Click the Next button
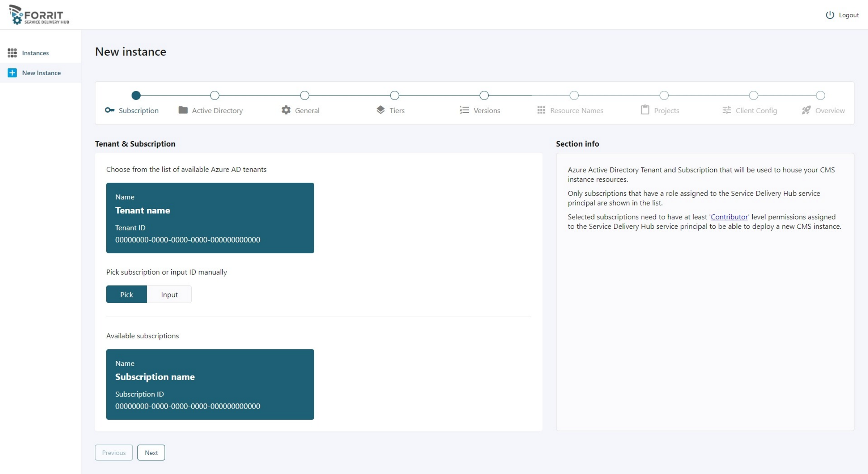The width and height of the screenshot is (868, 474). tap(151, 453)
